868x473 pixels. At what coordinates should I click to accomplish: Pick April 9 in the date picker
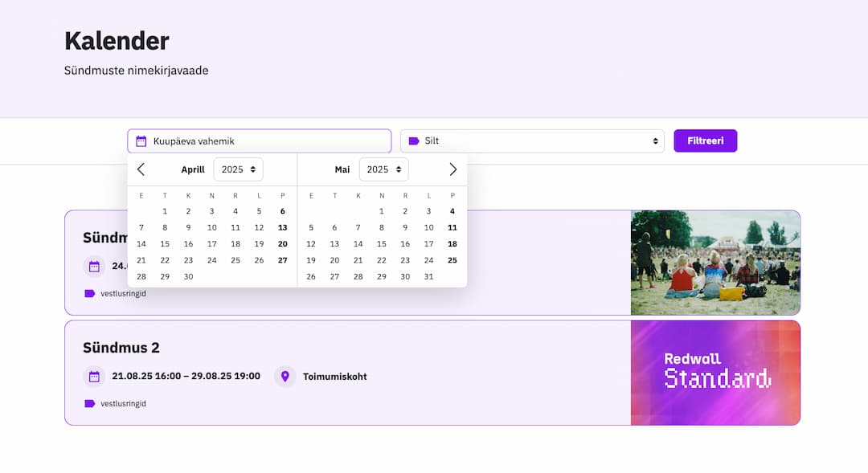188,227
